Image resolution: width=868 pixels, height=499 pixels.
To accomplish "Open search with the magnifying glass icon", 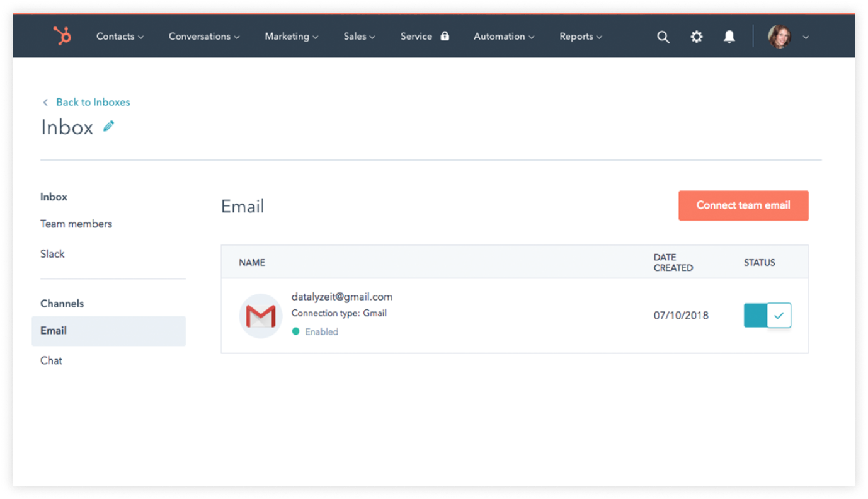I will point(663,37).
